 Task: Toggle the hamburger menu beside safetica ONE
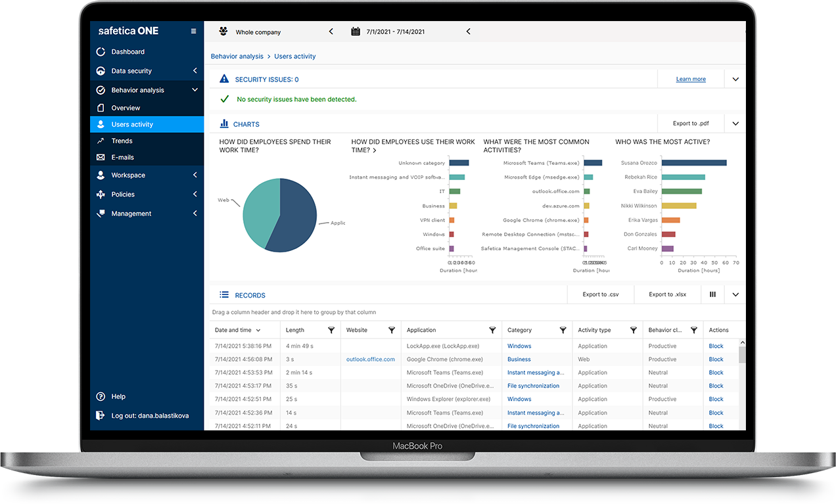pyautogui.click(x=193, y=31)
